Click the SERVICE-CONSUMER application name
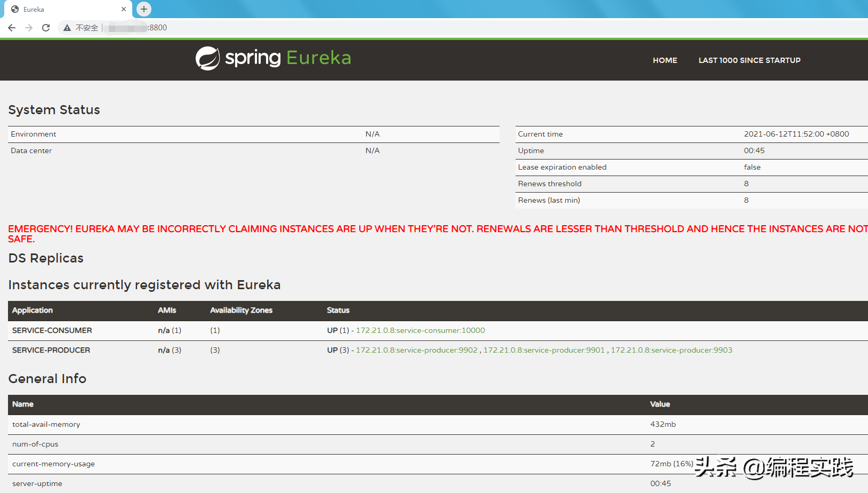Image resolution: width=868 pixels, height=493 pixels. tap(52, 330)
